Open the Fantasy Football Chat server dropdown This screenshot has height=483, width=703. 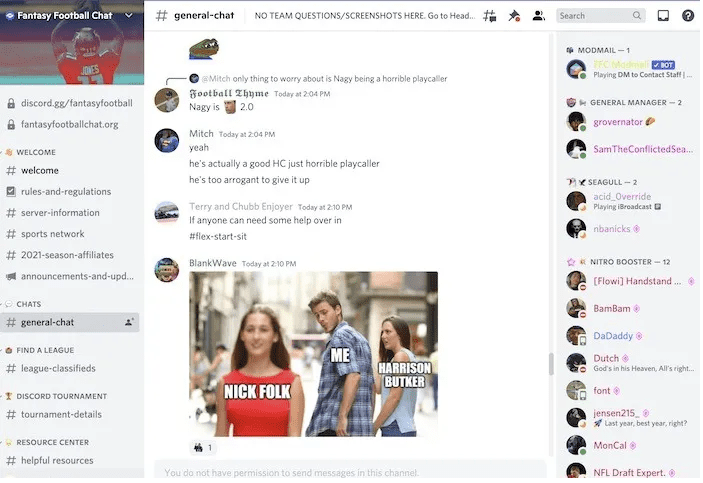(129, 15)
